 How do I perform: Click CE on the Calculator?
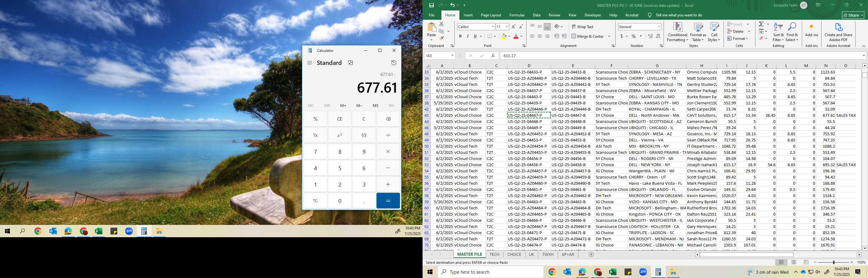click(340, 119)
